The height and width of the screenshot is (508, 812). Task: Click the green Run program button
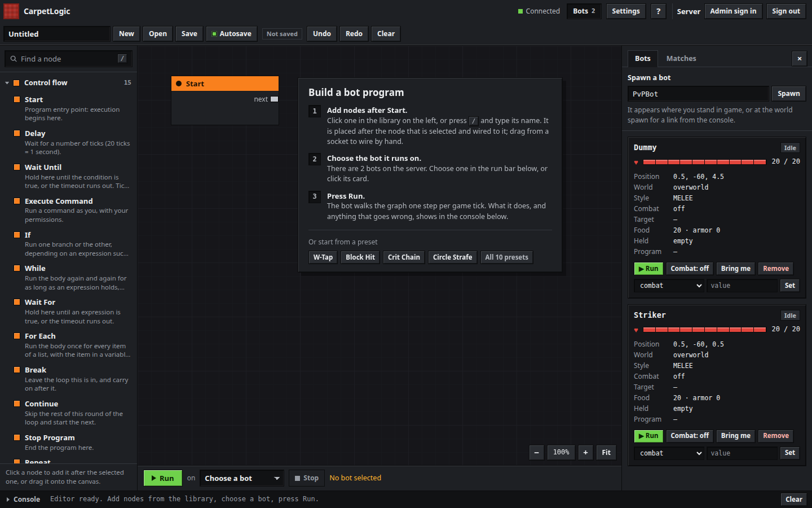[x=162, y=478]
